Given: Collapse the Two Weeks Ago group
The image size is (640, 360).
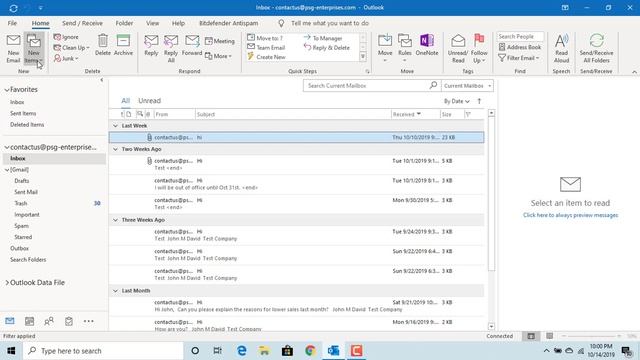Looking at the screenshot, I should coord(116,149).
